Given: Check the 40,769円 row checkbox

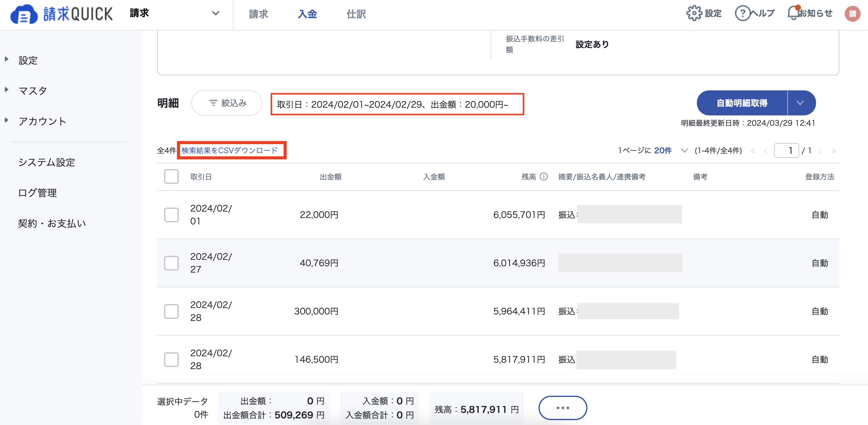Looking at the screenshot, I should [171, 263].
